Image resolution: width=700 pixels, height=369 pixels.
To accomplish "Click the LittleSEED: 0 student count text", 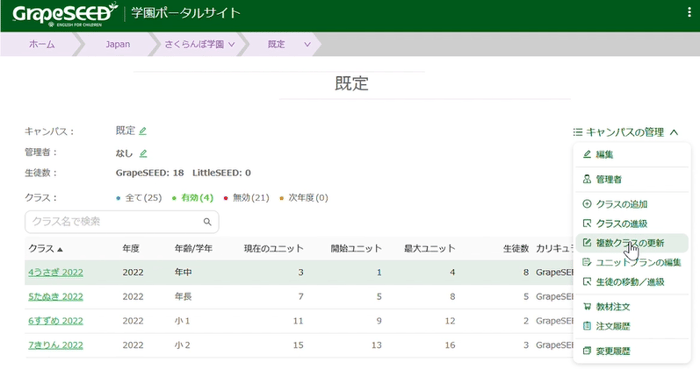I will point(221,173).
